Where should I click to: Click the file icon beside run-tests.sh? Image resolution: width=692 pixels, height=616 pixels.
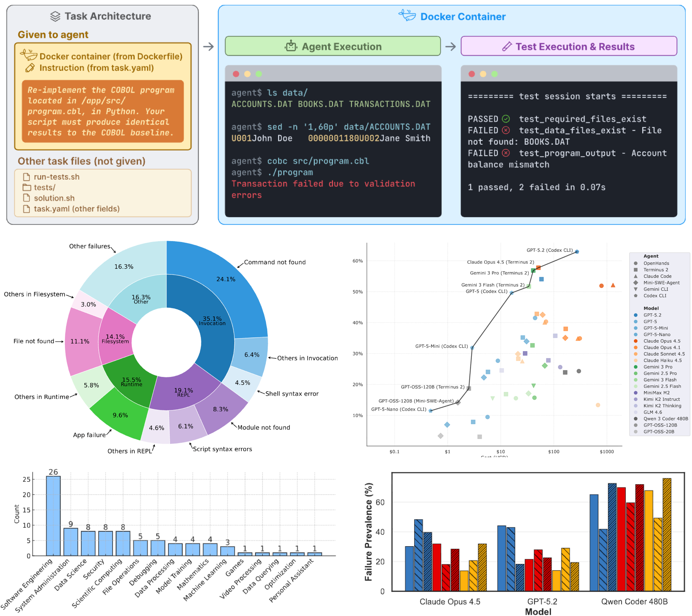tap(26, 177)
